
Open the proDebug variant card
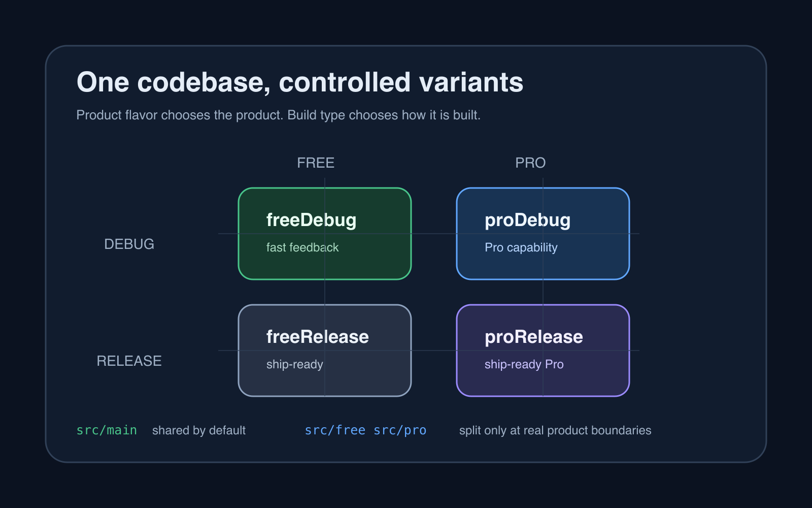point(543,234)
